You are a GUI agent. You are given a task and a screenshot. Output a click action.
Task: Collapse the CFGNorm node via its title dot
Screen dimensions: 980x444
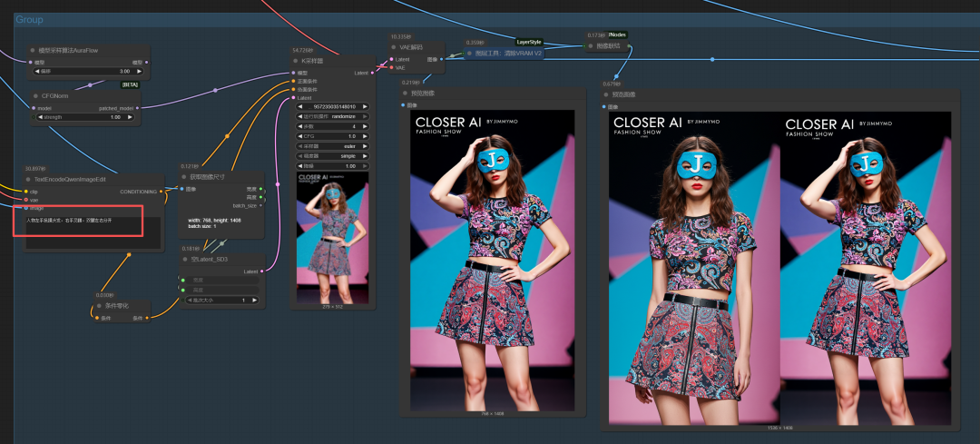(35, 96)
